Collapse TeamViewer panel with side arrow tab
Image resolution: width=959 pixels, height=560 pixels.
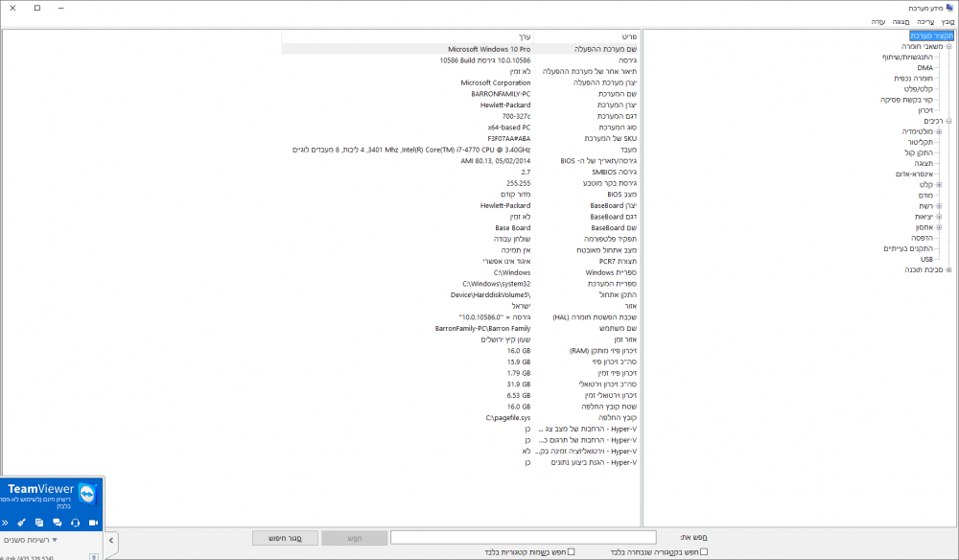(110, 541)
